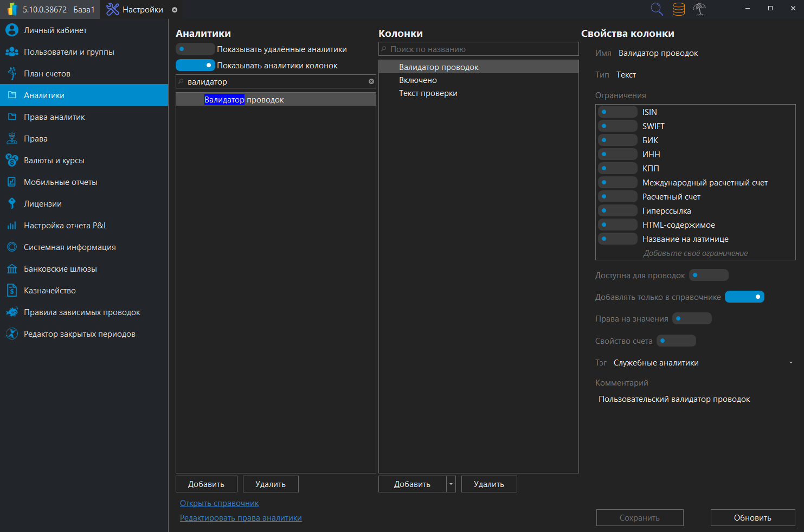Viewport: 804px width, 532px height.
Task: Click the Открыть справочник link
Action: (x=219, y=503)
